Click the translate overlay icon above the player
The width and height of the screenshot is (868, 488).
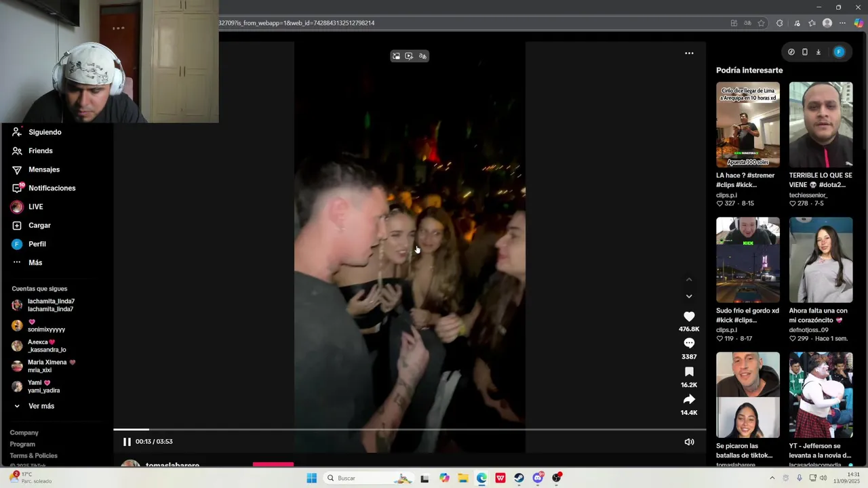[x=422, y=56]
